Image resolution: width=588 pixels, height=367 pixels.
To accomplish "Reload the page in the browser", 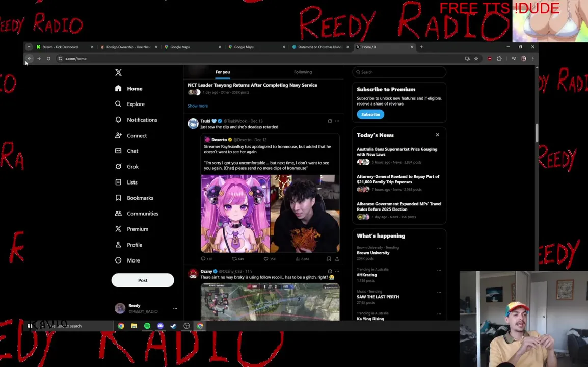I will tap(49, 59).
